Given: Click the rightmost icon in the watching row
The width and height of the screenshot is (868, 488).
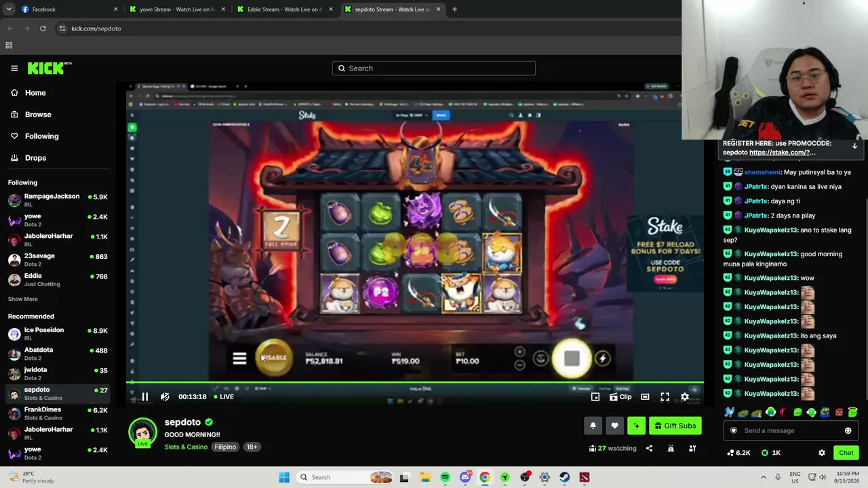Looking at the screenshot, I should [x=692, y=448].
